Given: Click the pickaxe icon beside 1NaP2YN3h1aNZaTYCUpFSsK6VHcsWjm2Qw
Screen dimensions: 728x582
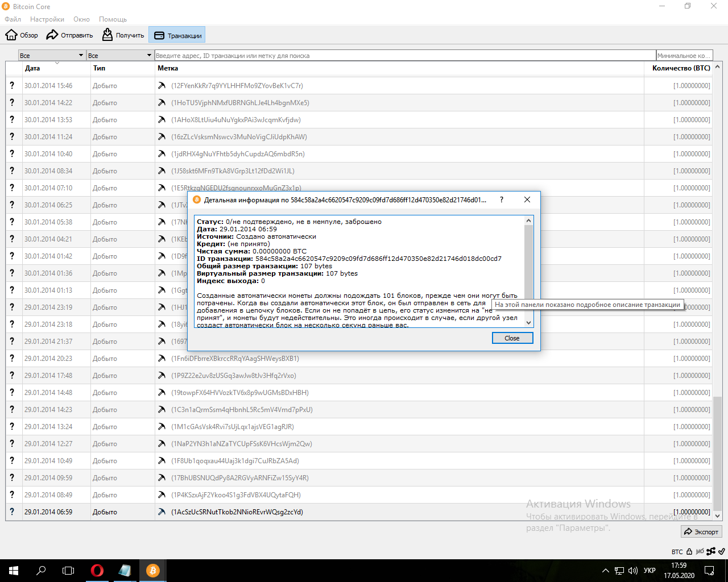Looking at the screenshot, I should pos(162,444).
